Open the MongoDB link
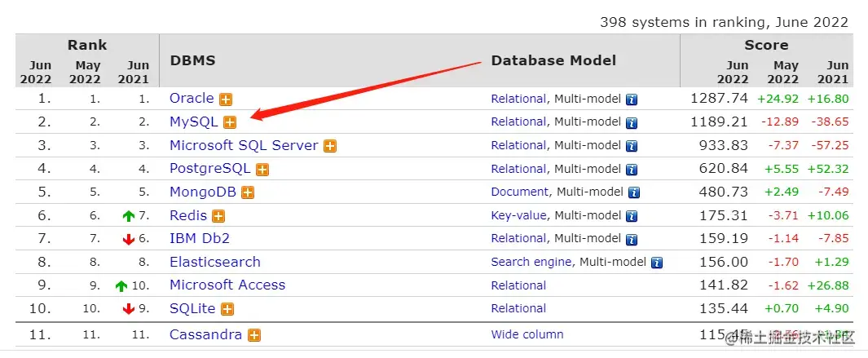This screenshot has width=868, height=358. 203,192
